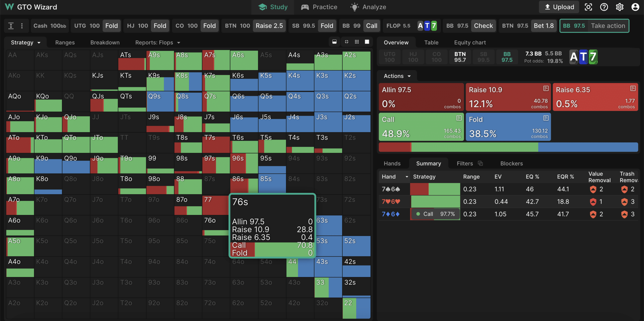Switch to the Equity chart tab
Screen dimensions: 644x321
tap(470, 42)
